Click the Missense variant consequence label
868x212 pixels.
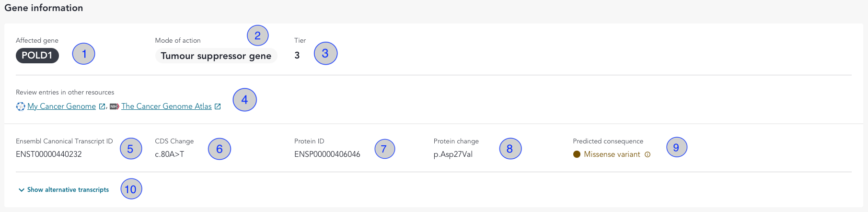tap(612, 154)
